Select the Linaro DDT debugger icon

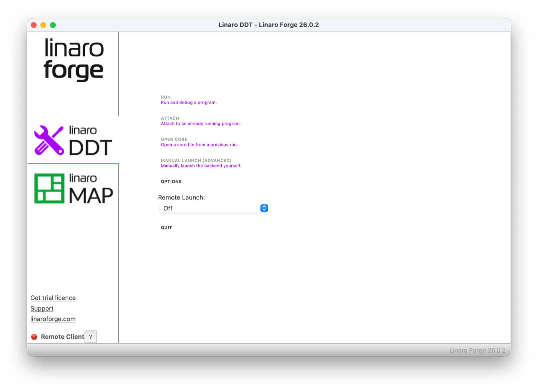click(x=73, y=140)
